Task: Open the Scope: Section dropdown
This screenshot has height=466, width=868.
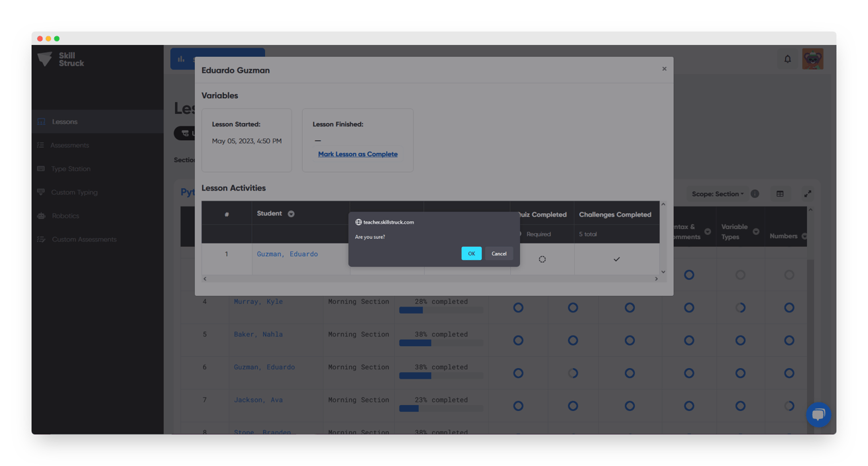Action: click(x=717, y=194)
